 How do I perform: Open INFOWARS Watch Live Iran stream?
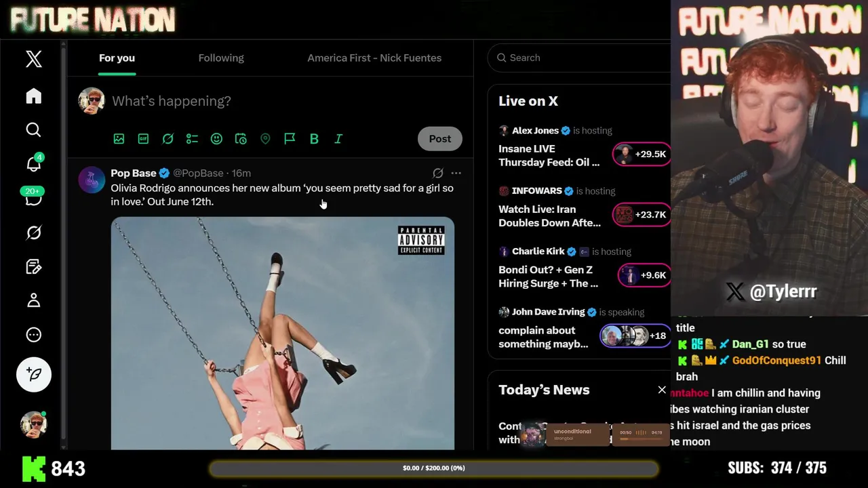[x=551, y=216]
